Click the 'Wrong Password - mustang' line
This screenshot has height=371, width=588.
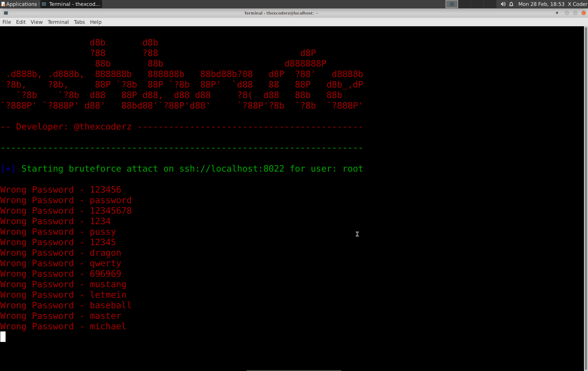pos(63,284)
